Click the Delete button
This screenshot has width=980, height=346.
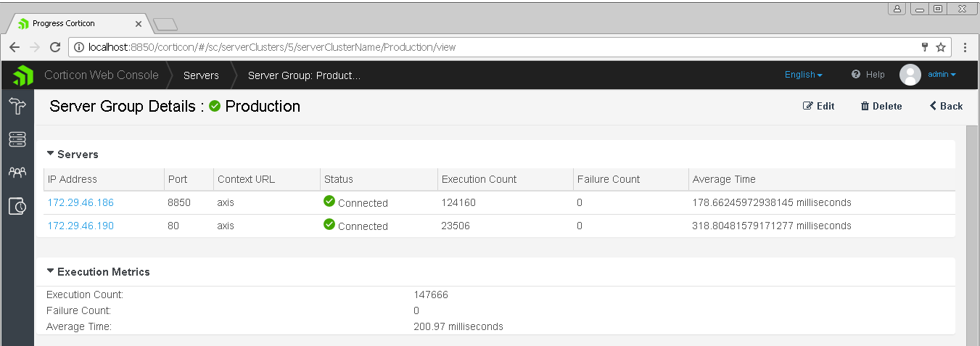point(881,106)
